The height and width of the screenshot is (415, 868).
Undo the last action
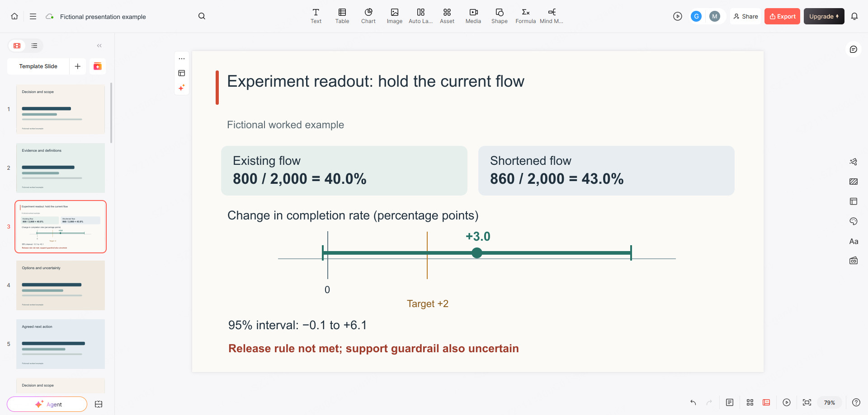pos(693,402)
